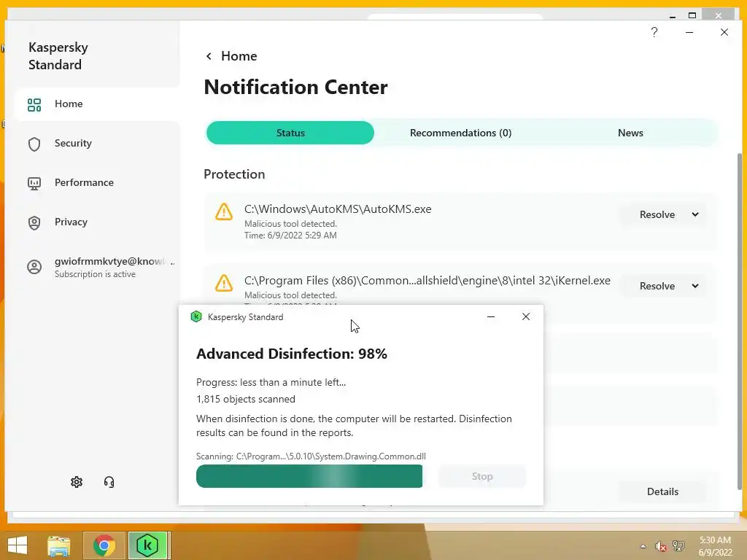Click the Notification Center vertical scrollbar
This screenshot has height=560, width=747.
click(740, 321)
